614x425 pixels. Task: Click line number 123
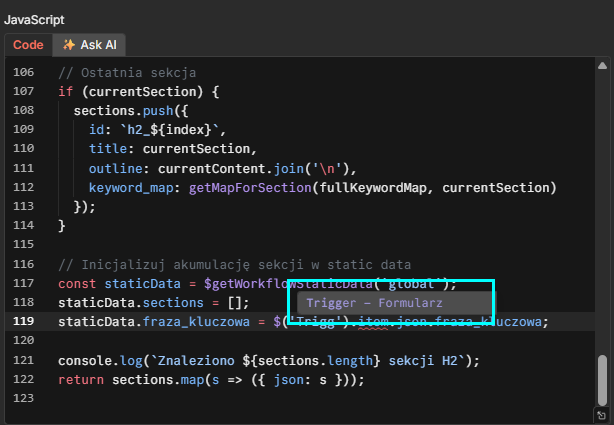[23, 398]
